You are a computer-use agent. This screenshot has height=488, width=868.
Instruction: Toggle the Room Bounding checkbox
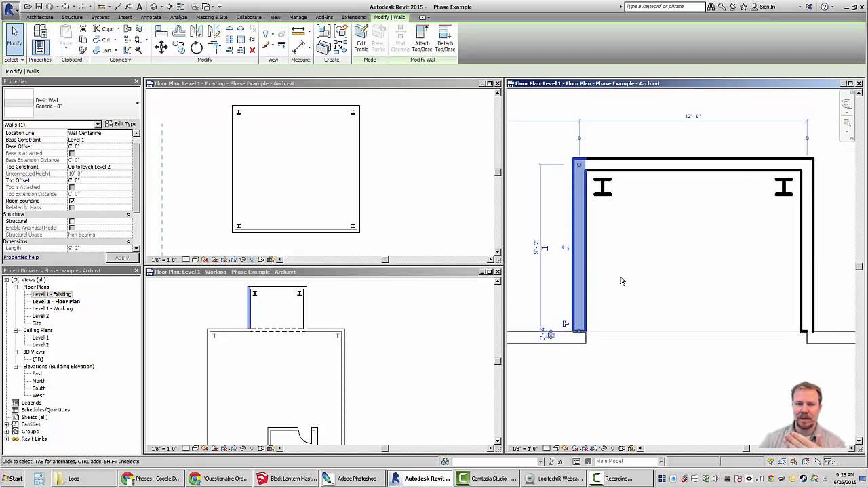[72, 201]
